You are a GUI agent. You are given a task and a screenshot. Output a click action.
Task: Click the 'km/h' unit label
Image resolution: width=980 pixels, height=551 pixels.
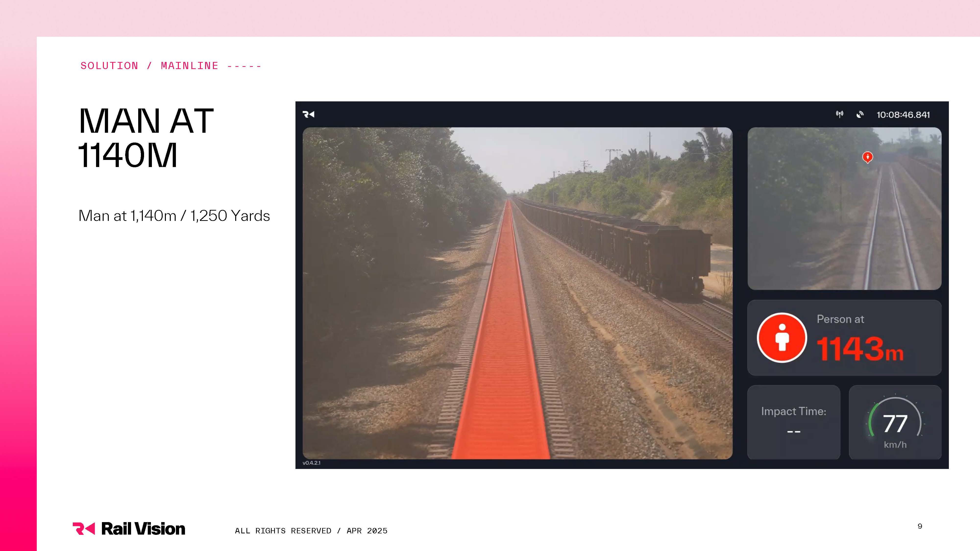click(895, 444)
